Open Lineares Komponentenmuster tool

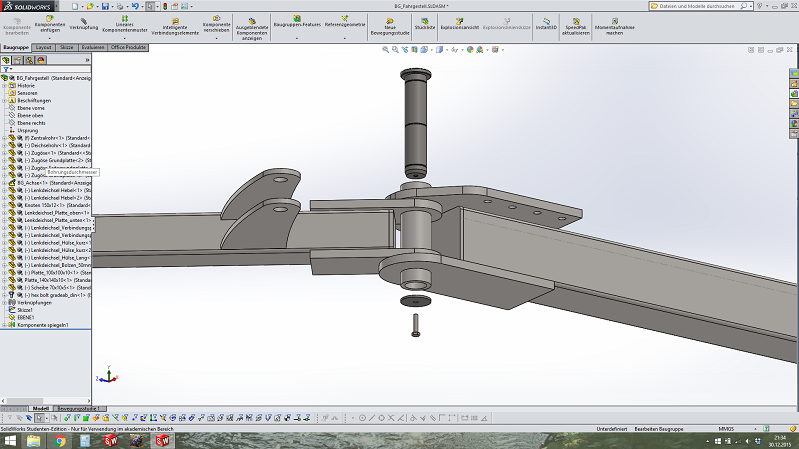point(124,19)
